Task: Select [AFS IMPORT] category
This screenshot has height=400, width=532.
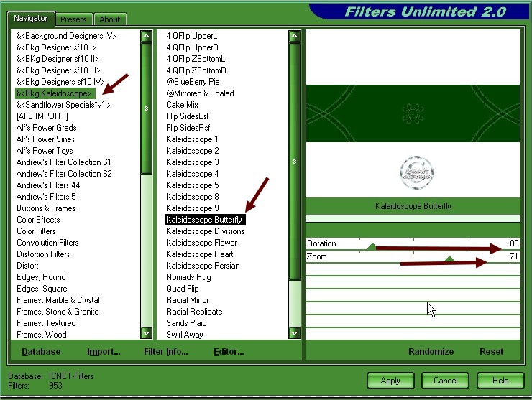Action: (x=42, y=116)
